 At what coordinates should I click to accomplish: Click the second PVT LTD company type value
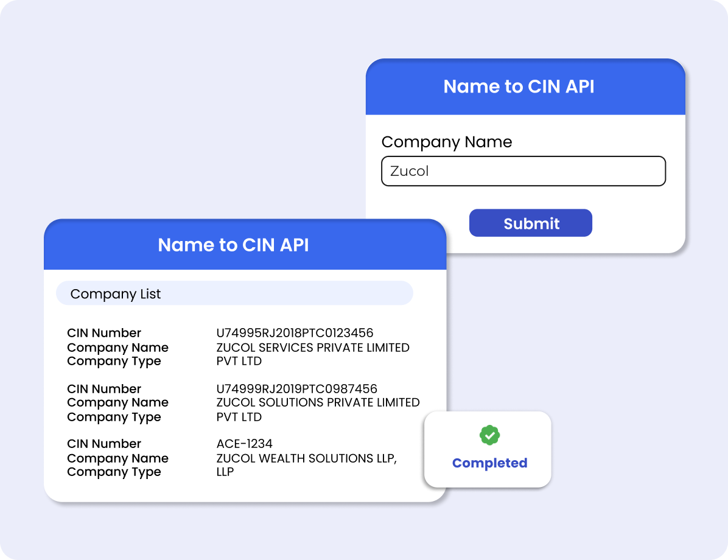[x=239, y=417]
